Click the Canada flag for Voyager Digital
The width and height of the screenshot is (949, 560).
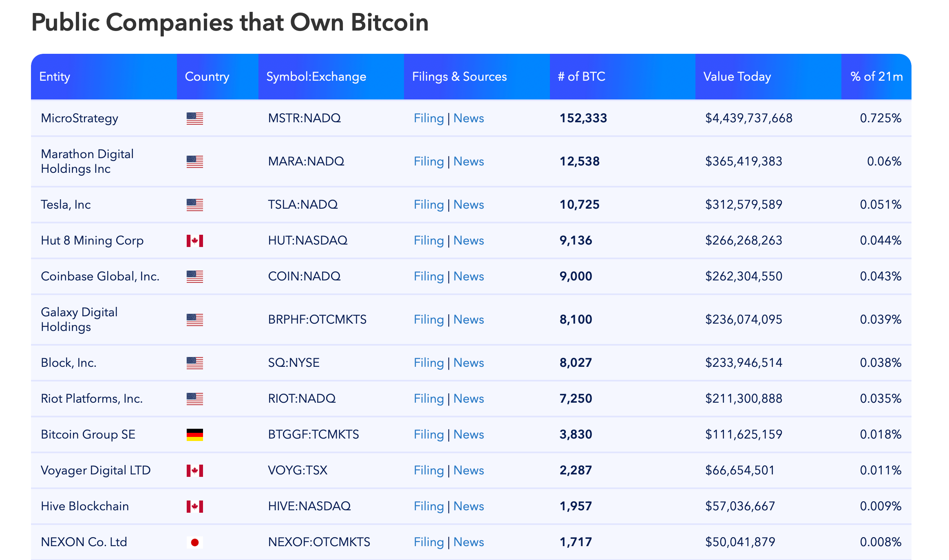[194, 470]
